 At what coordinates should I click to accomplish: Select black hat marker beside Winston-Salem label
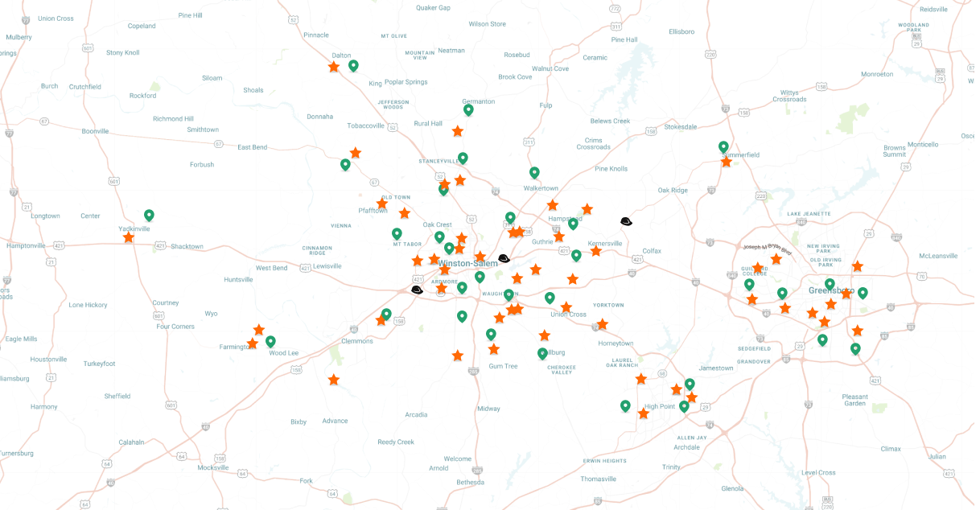pyautogui.click(x=504, y=258)
